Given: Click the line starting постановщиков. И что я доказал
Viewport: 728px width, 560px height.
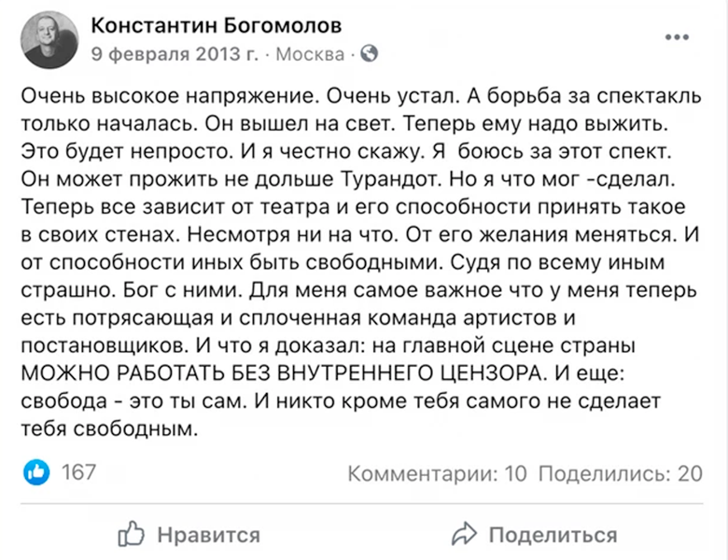Looking at the screenshot, I should (x=329, y=345).
